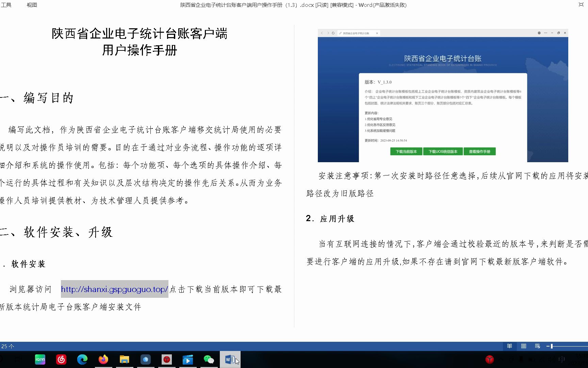The image size is (588, 368).
Task: Open the video player app on taskbar
Action: point(188,359)
